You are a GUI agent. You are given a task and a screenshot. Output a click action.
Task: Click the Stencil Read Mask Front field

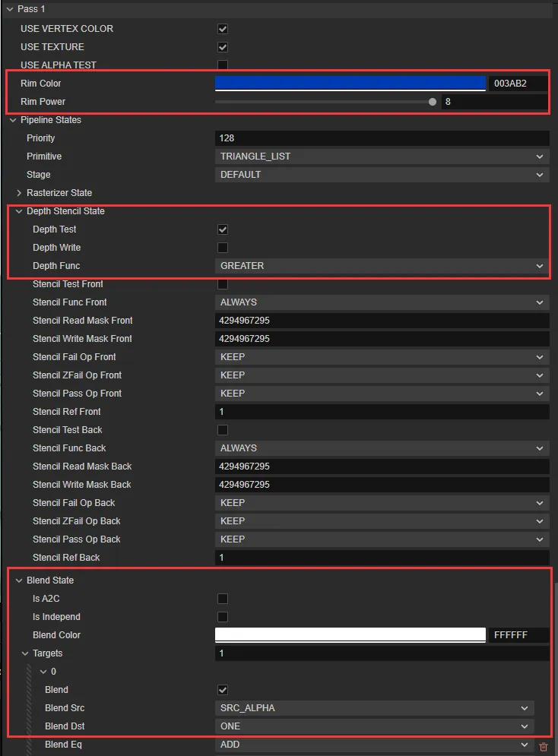tap(382, 321)
